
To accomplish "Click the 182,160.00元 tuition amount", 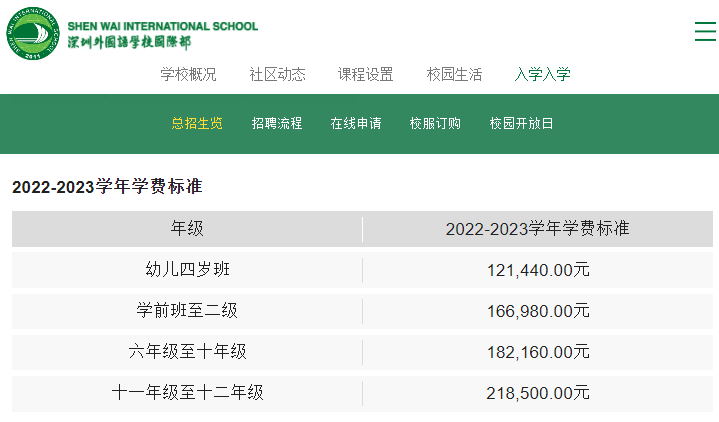I will click(537, 352).
